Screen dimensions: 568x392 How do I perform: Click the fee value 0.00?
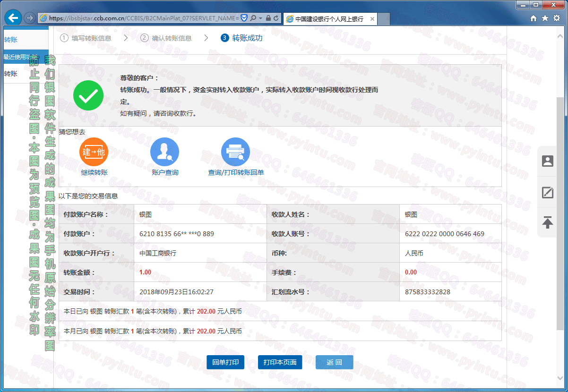[x=411, y=273]
